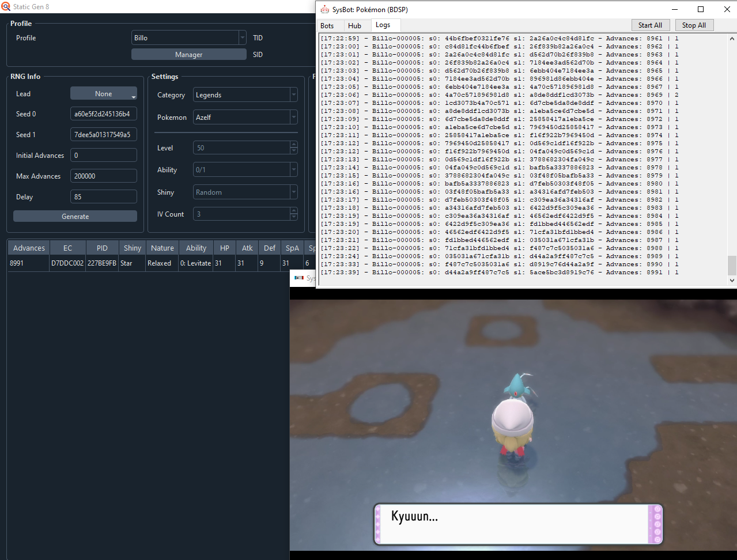Click the EC column header
This screenshot has width=737, height=560.
point(68,248)
